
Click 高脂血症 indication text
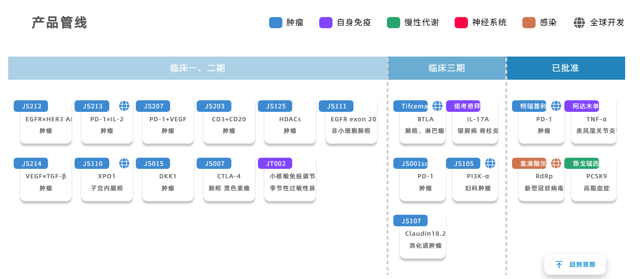(x=597, y=188)
